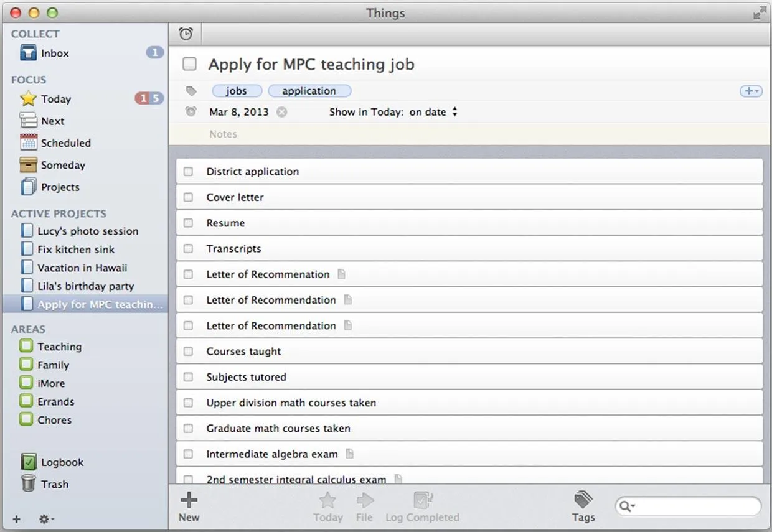
Task: Click the jobs tag
Action: [237, 91]
